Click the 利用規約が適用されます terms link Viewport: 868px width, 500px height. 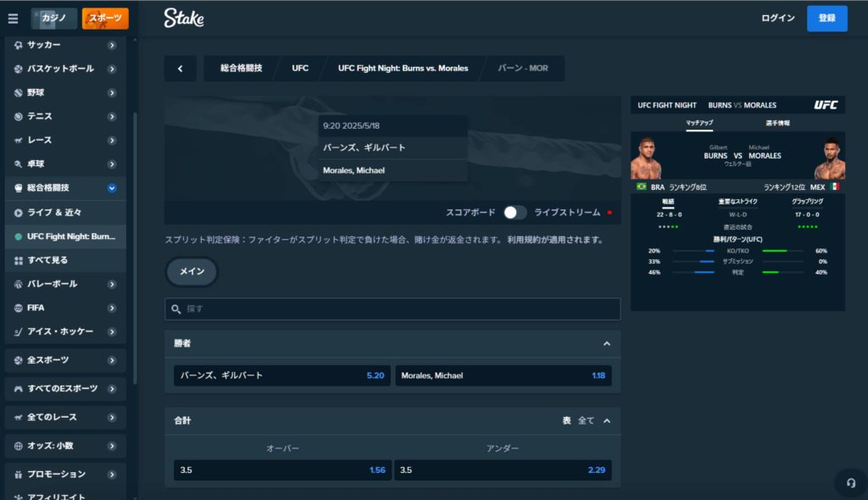coord(554,240)
